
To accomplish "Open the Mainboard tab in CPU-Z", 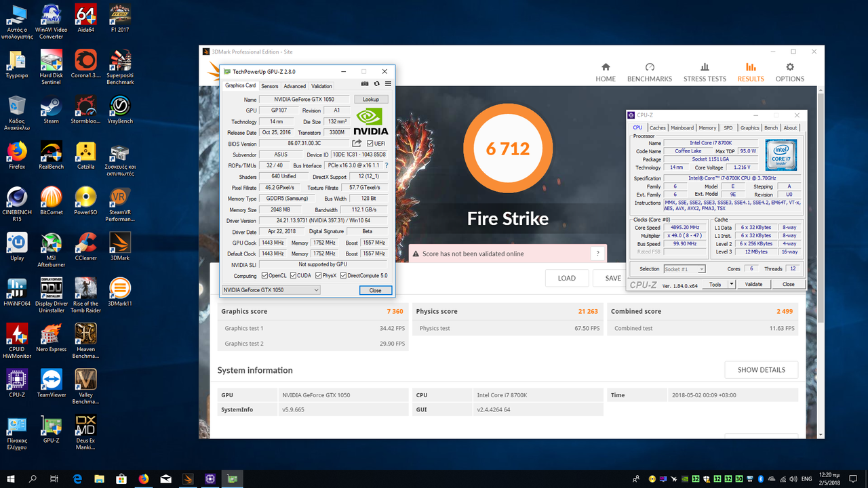I will tap(682, 127).
